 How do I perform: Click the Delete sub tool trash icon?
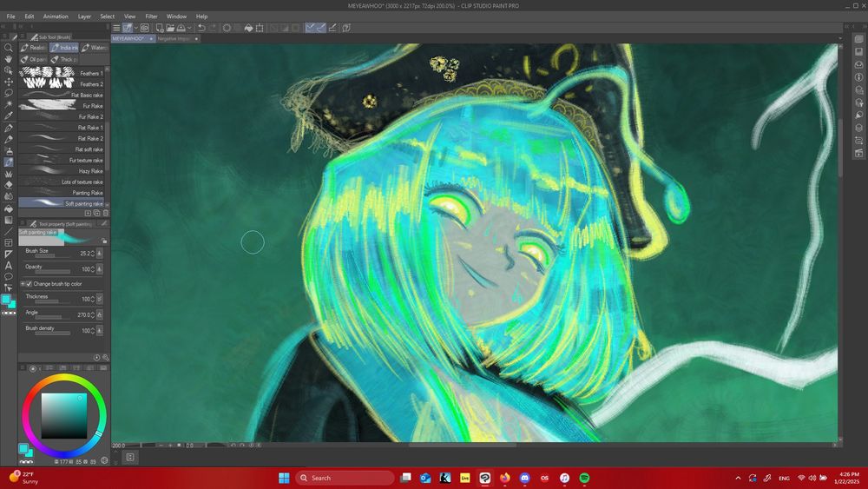(x=105, y=213)
